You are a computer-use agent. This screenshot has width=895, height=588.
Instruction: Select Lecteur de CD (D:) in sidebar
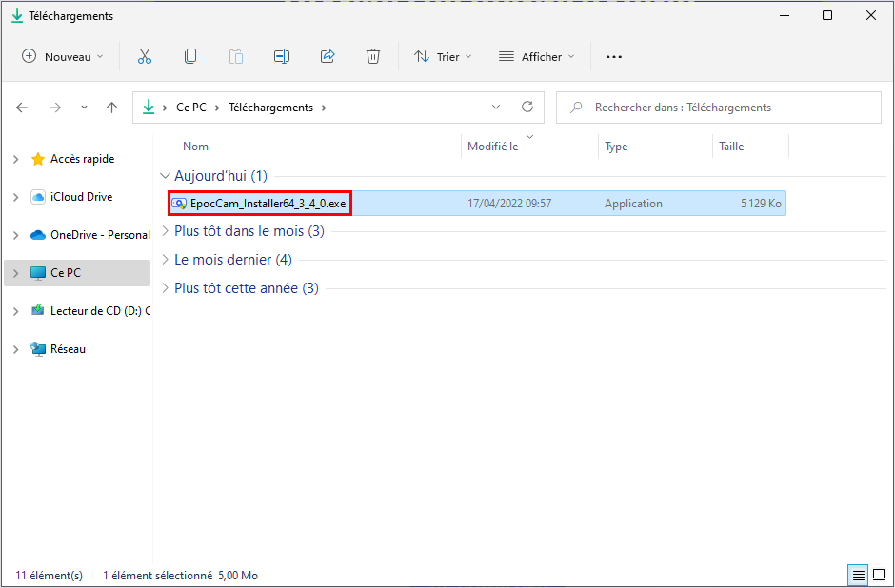[x=89, y=311]
